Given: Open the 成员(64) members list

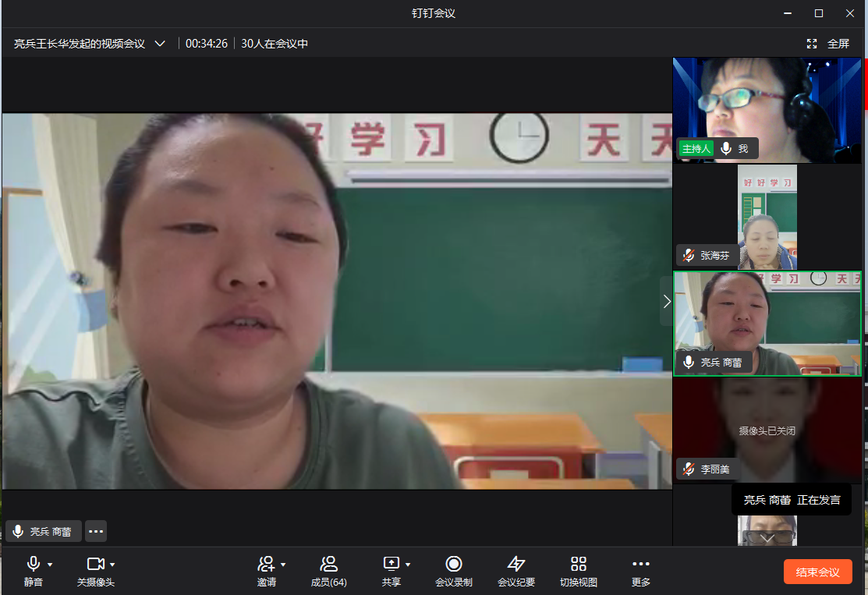Looking at the screenshot, I should (328, 564).
